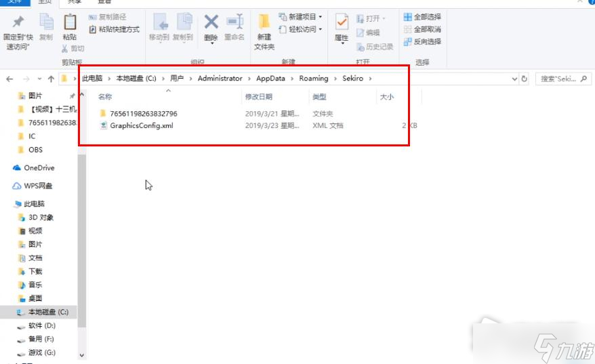The width and height of the screenshot is (595, 364).
Task: Select 3D 对象 in the navigation pane
Action: (x=41, y=218)
